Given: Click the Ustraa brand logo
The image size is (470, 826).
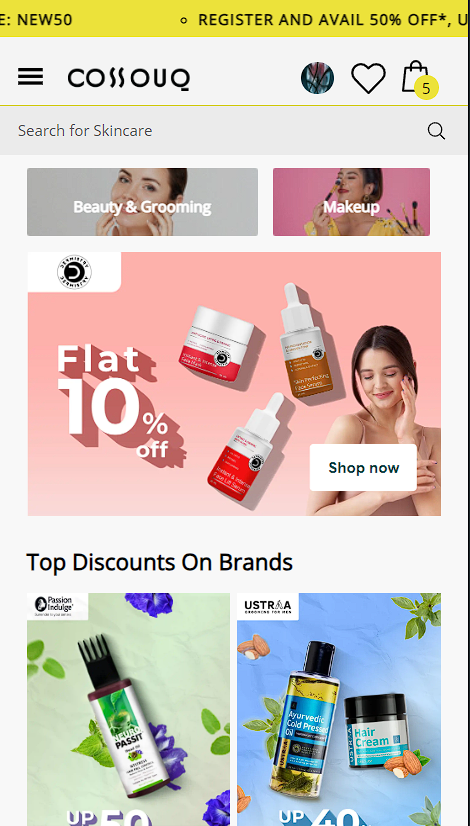Looking at the screenshot, I should (268, 607).
